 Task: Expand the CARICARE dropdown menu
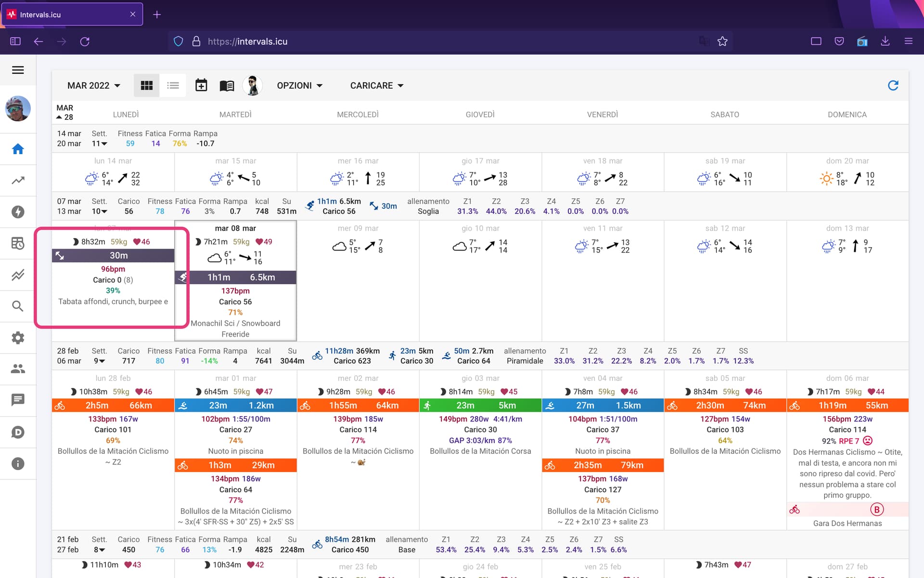[x=377, y=85]
